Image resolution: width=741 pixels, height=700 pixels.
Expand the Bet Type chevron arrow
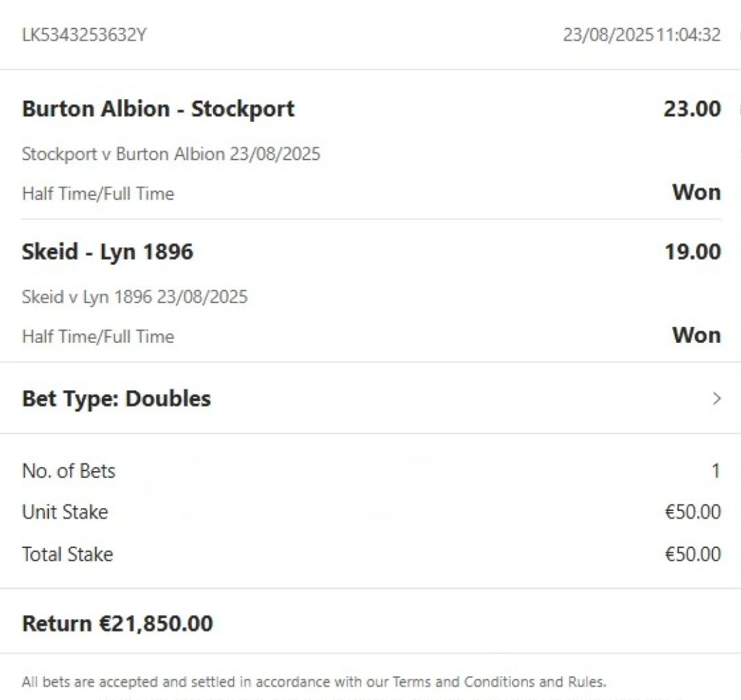[717, 399]
